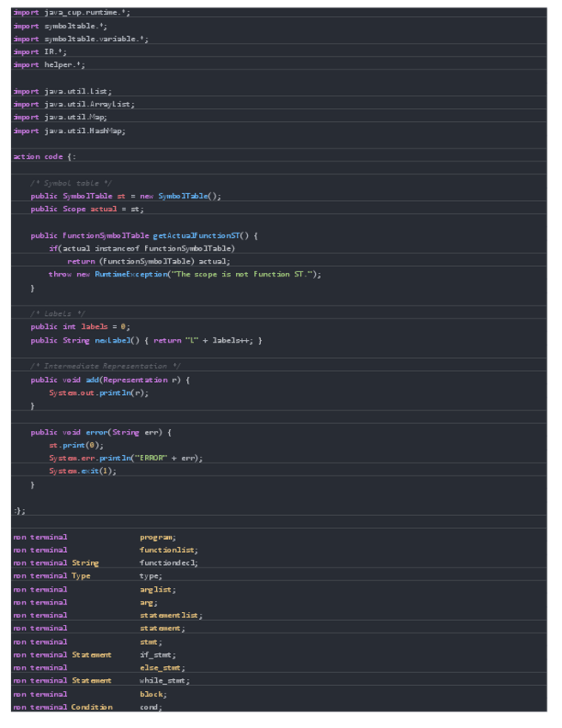
Task: Click the import symboltable.variable line
Action: pos(81,39)
